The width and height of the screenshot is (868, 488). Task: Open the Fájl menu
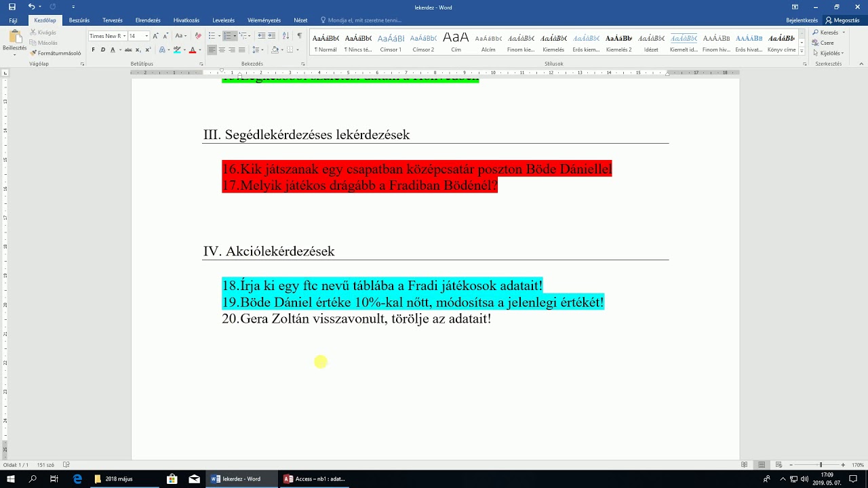pos(14,20)
